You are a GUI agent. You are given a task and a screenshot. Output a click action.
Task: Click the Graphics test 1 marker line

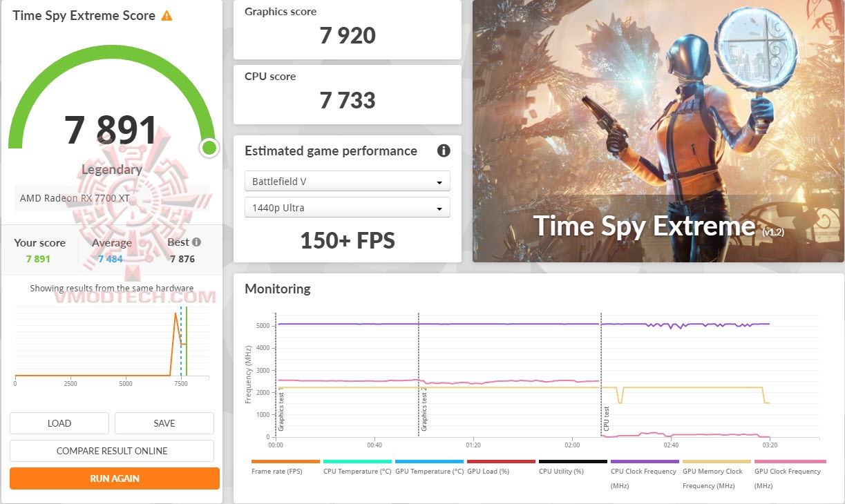(x=276, y=374)
